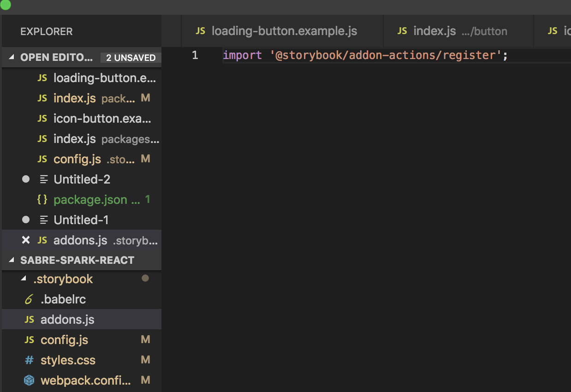Click the .babelrc file icon in the sidebar
The image size is (571, 392).
pyautogui.click(x=29, y=299)
